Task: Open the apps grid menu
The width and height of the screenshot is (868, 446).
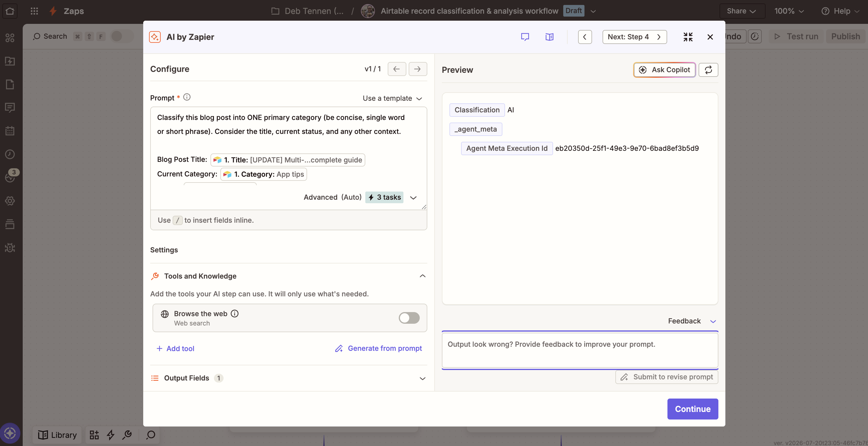Action: tap(34, 11)
